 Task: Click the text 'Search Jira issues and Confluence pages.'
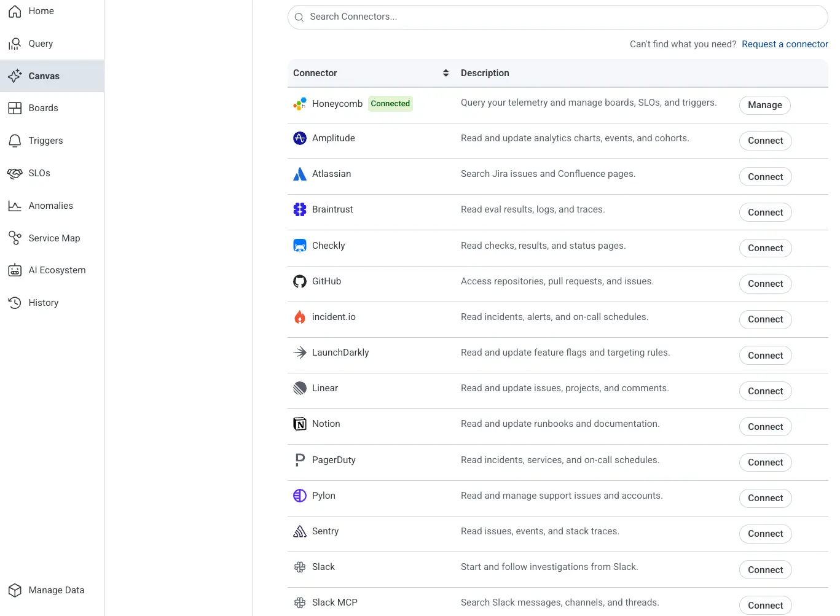[548, 174]
